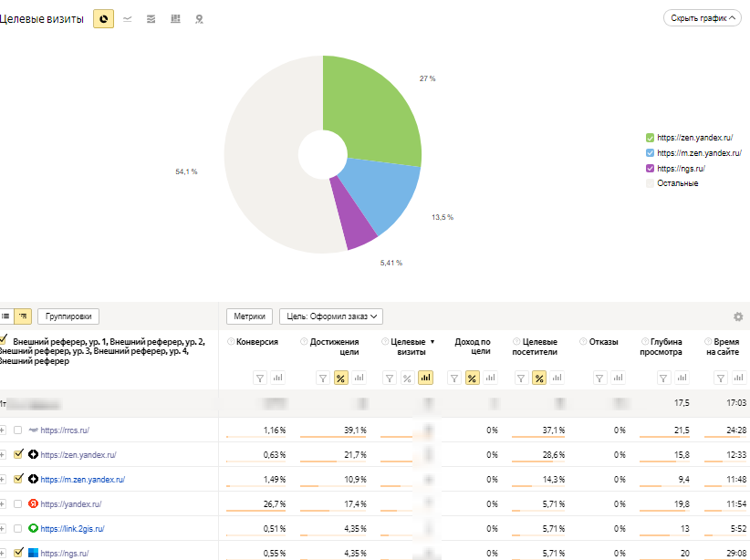Filter the Глубина просмотра column

click(663, 379)
